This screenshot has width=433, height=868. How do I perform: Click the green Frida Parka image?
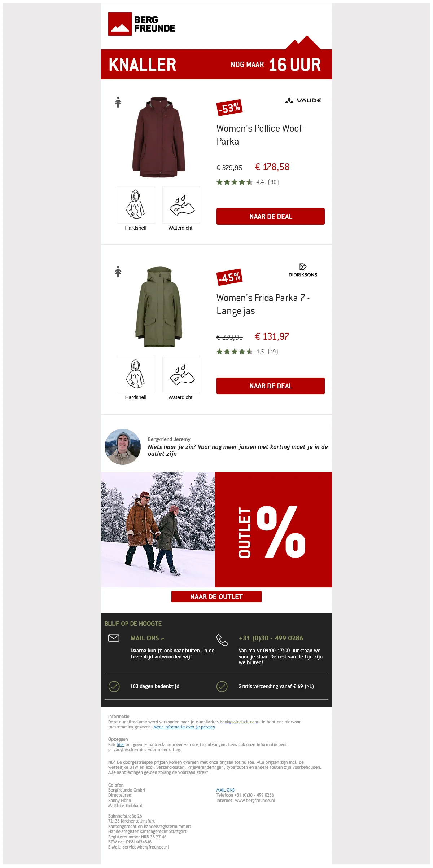159,307
